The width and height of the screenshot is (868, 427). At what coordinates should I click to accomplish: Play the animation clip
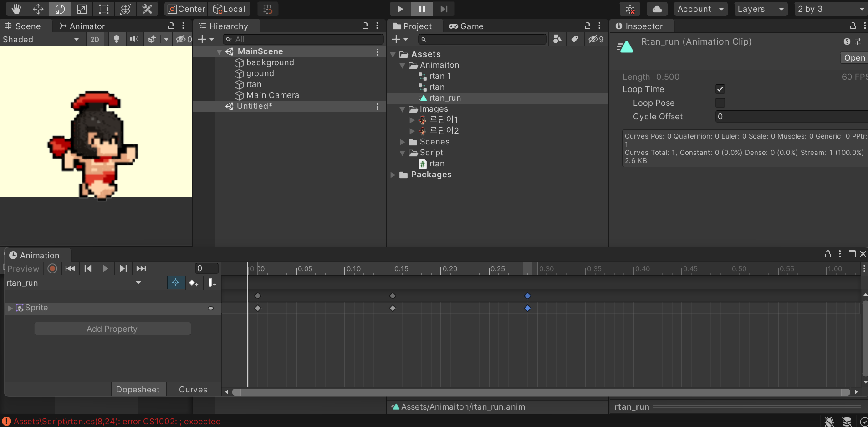coord(106,268)
